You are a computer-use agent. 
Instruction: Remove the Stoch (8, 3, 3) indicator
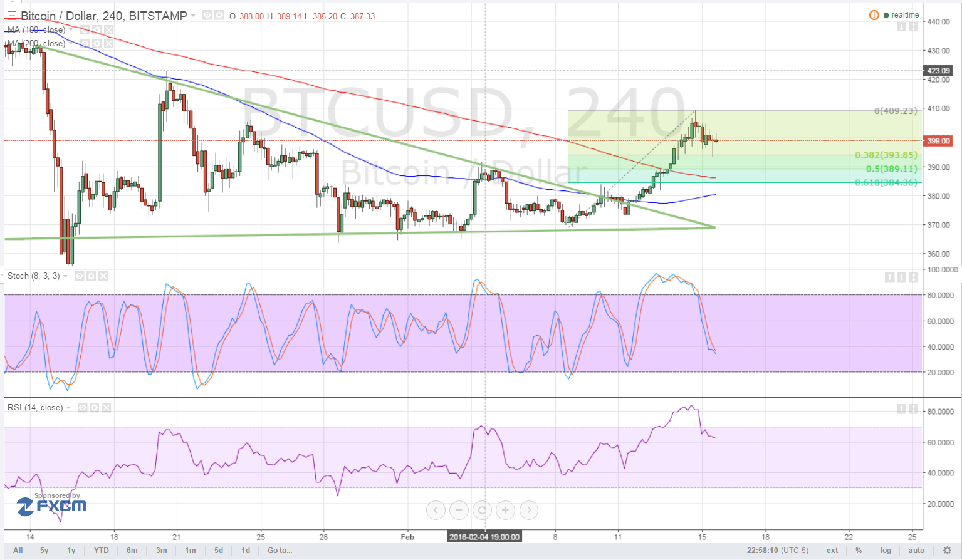point(103,276)
